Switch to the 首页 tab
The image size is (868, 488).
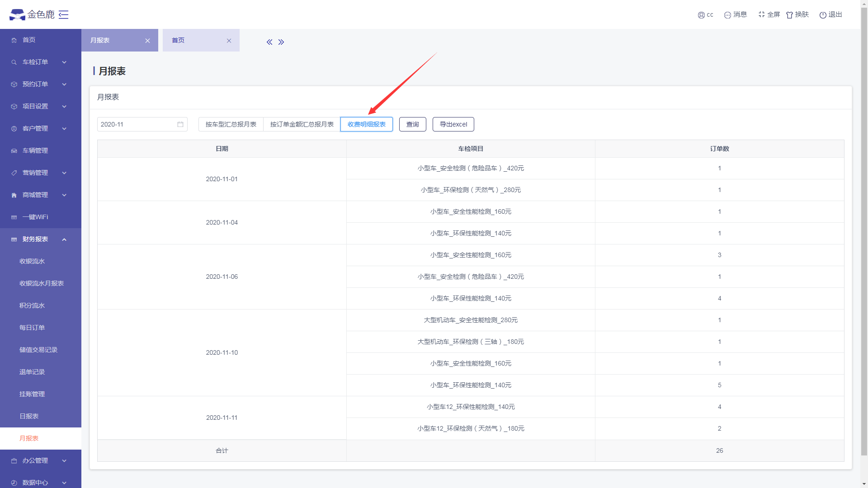coord(201,40)
